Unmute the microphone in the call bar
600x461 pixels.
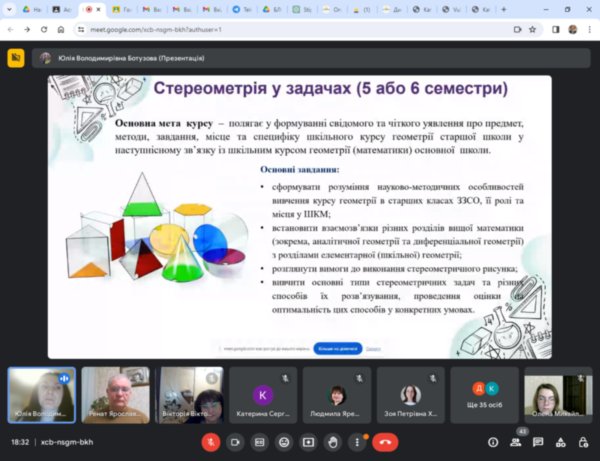click(211, 441)
